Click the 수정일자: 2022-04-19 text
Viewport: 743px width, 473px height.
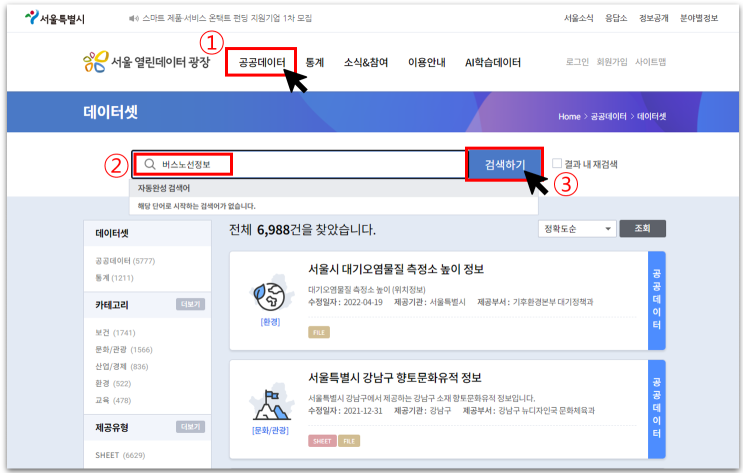[345, 302]
